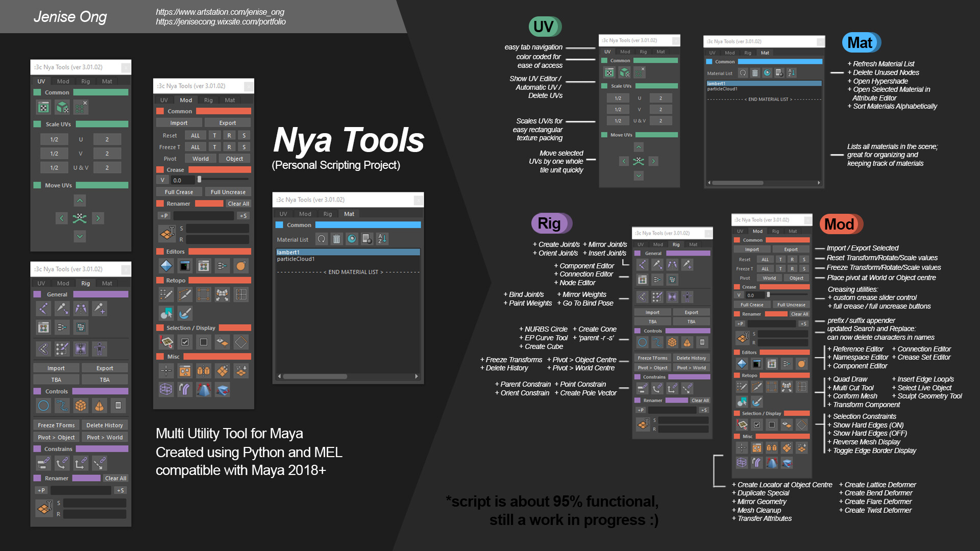
Task: Click Freeze TForms in large Rig window
Action: (x=56, y=425)
